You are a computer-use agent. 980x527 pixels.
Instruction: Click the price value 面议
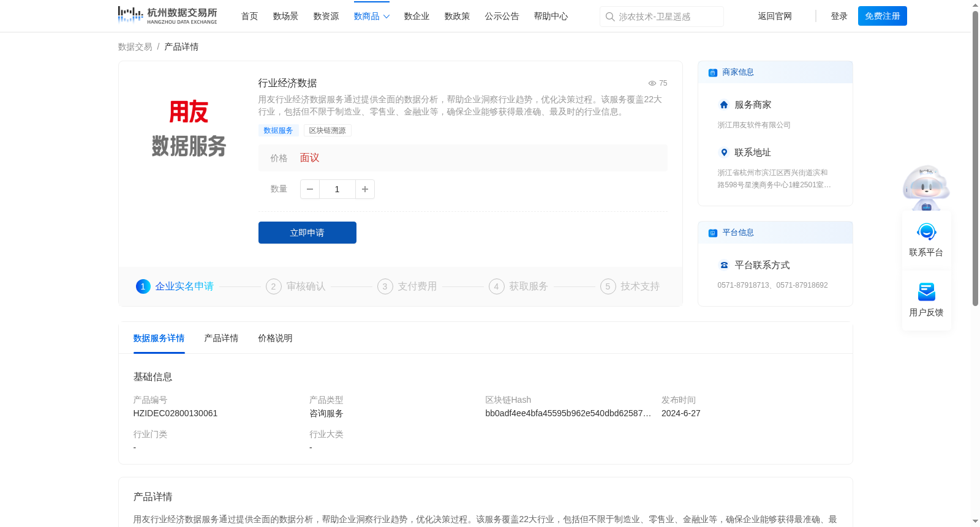pyautogui.click(x=309, y=158)
